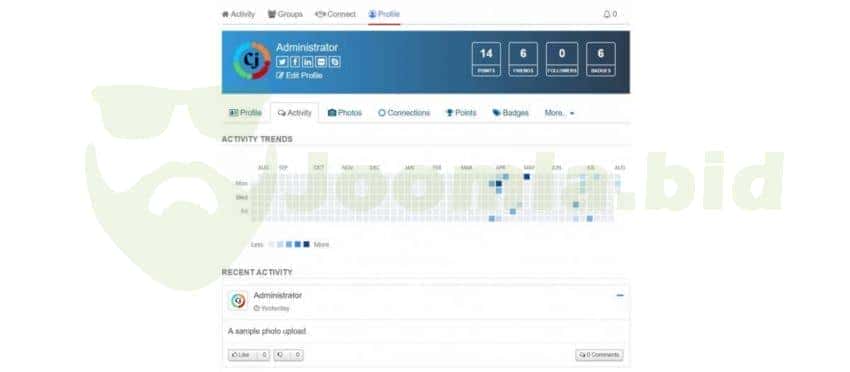Go to Groups in top navigation
Screen dimensions: 850x372
[285, 14]
